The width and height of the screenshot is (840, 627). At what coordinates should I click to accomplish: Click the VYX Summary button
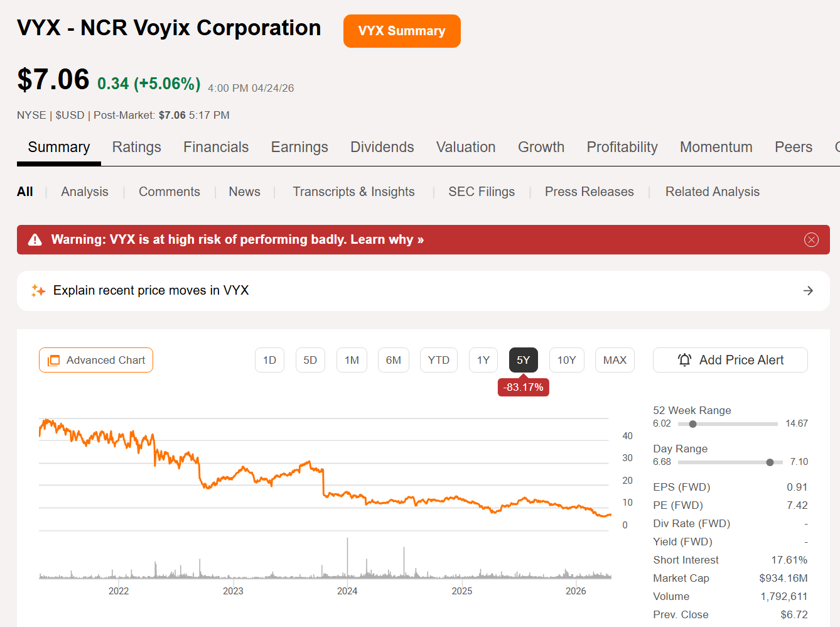pyautogui.click(x=402, y=31)
